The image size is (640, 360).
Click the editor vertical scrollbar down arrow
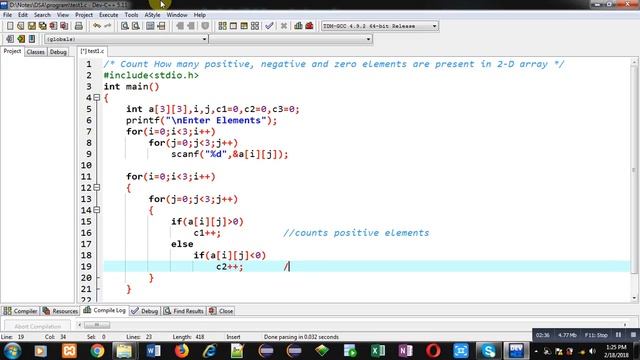pyautogui.click(x=634, y=298)
